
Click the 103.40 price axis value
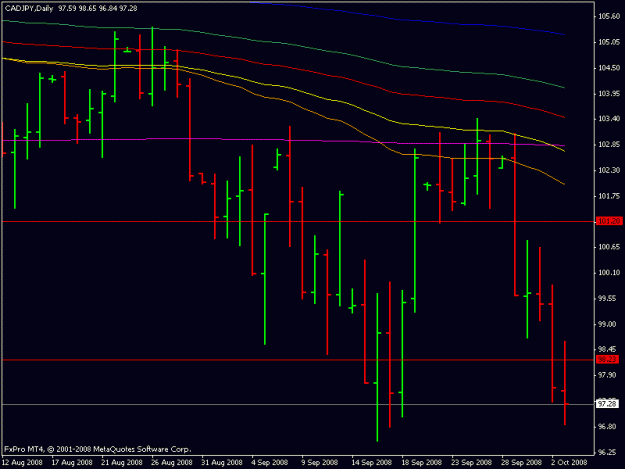pos(609,119)
